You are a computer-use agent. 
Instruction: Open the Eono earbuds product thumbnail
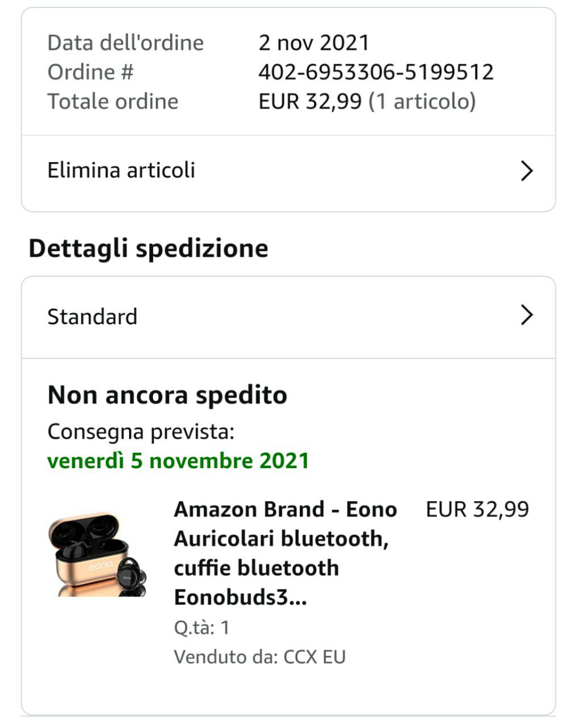point(97,555)
